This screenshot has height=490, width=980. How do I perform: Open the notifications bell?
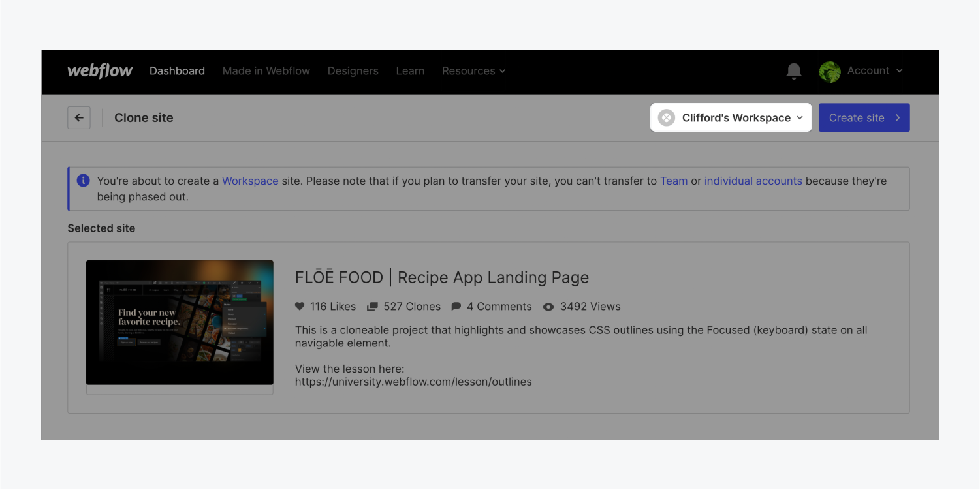[793, 71]
